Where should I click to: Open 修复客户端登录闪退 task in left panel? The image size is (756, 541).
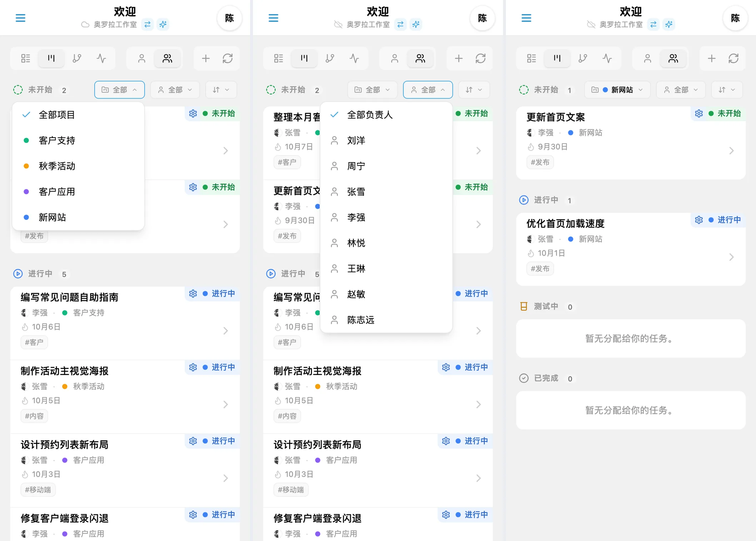[125, 524]
